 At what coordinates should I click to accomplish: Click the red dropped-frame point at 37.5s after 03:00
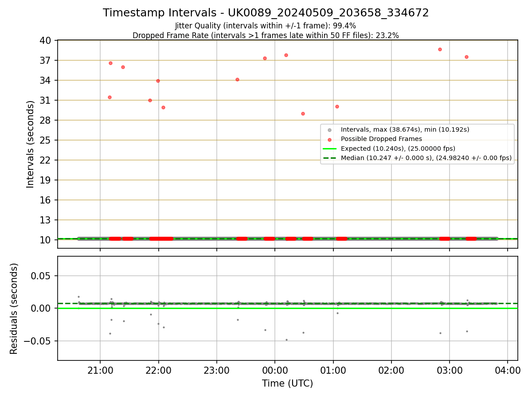tap(466, 57)
